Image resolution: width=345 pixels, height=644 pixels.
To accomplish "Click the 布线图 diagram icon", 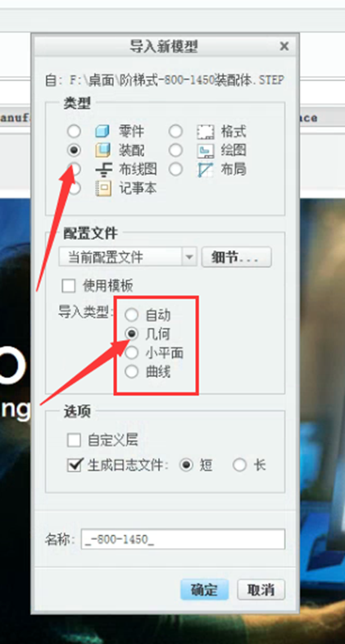I will (102, 170).
